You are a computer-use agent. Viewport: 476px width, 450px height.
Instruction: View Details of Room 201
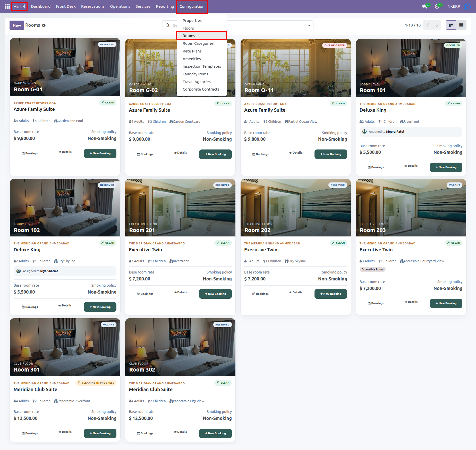point(180,293)
